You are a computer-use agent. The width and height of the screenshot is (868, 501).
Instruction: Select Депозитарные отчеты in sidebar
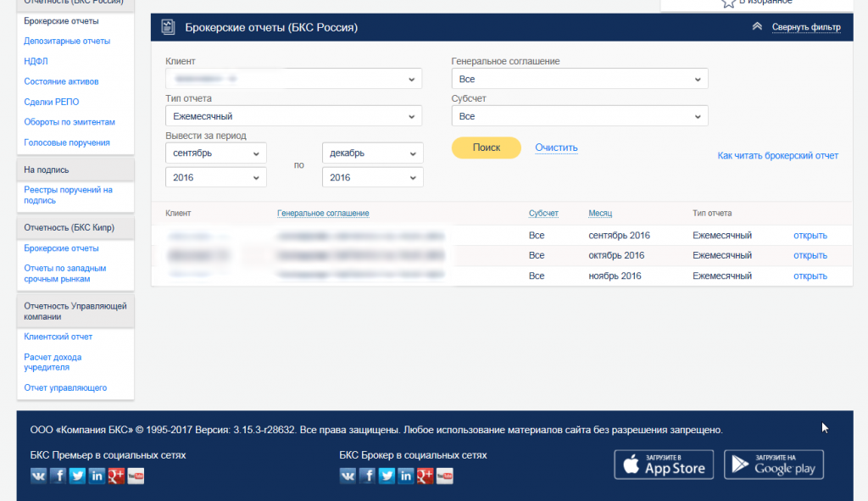click(x=67, y=41)
